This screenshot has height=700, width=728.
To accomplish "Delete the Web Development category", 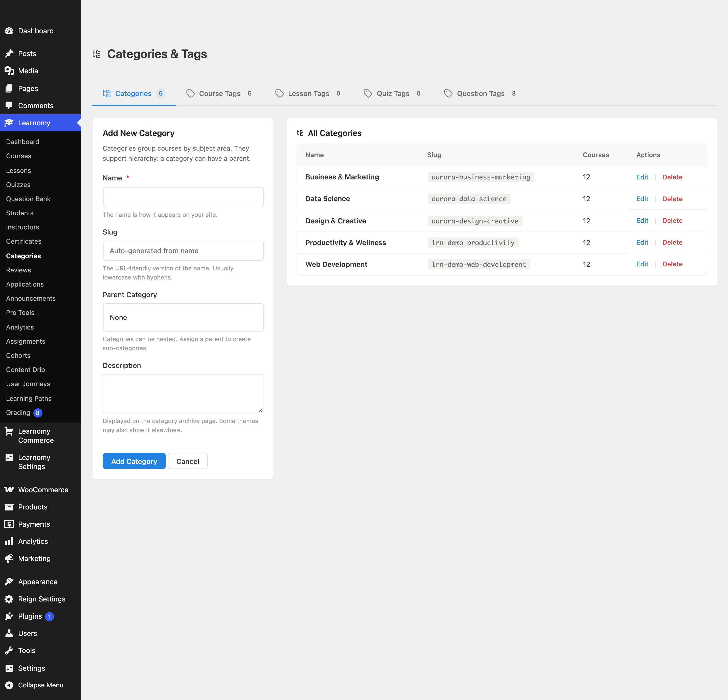I will [672, 264].
